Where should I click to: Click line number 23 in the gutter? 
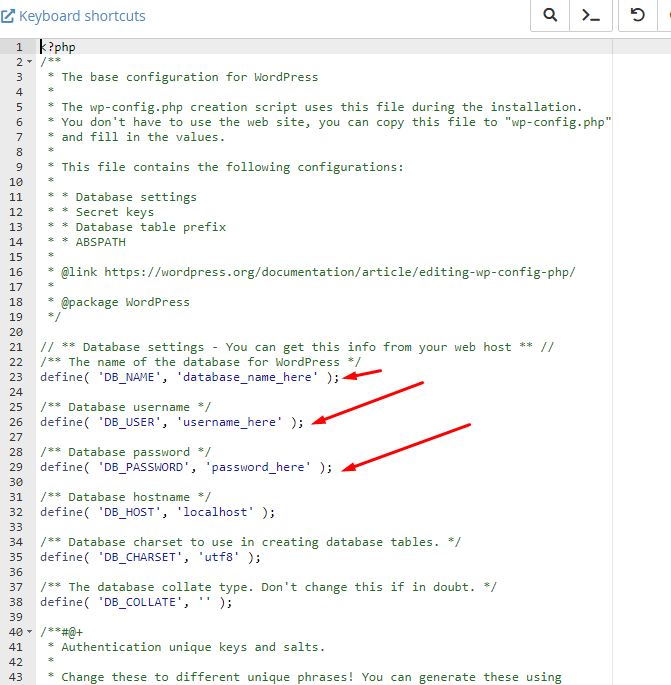16,377
